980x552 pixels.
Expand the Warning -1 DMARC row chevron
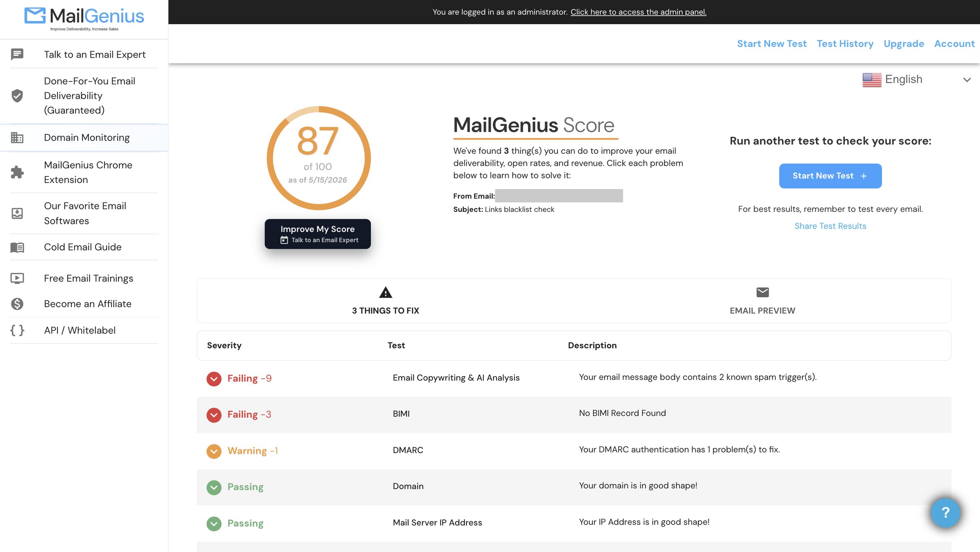click(214, 451)
